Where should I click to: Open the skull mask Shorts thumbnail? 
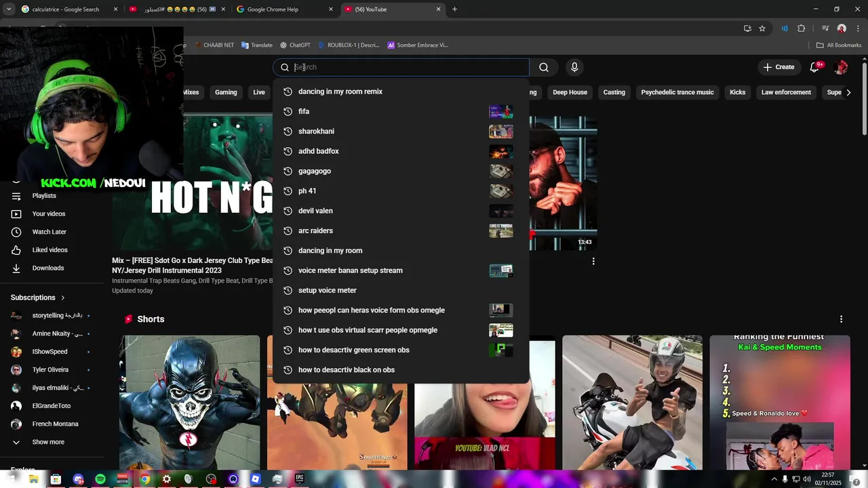pos(190,402)
